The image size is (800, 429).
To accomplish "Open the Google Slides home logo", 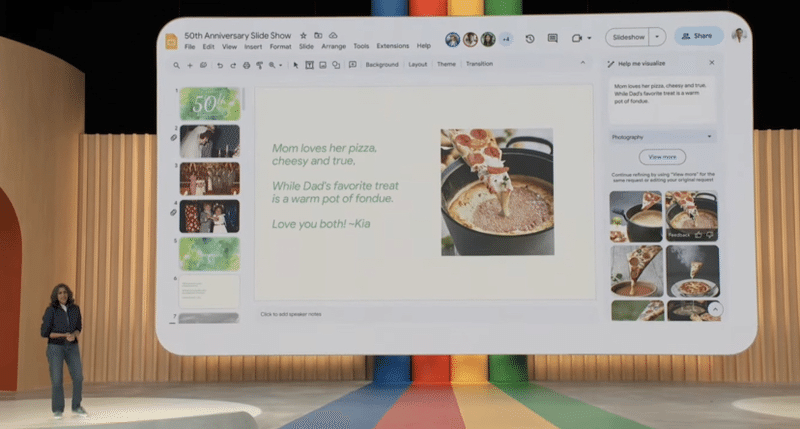I will (x=171, y=41).
